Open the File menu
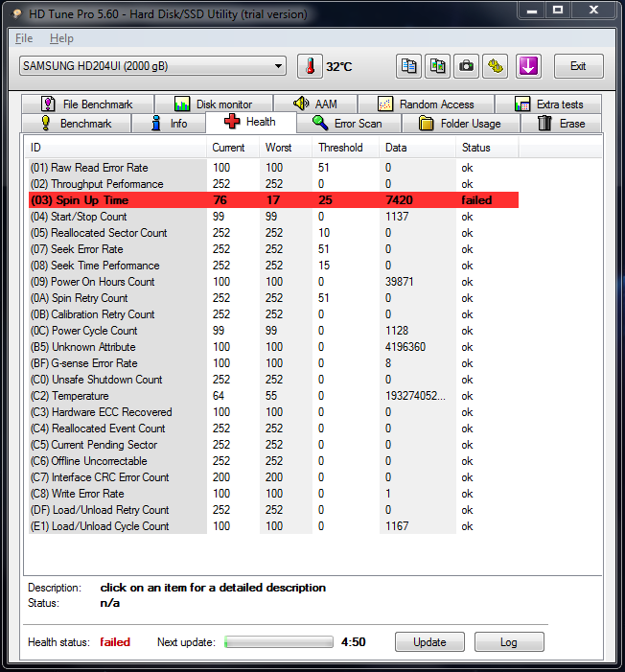 24,38
